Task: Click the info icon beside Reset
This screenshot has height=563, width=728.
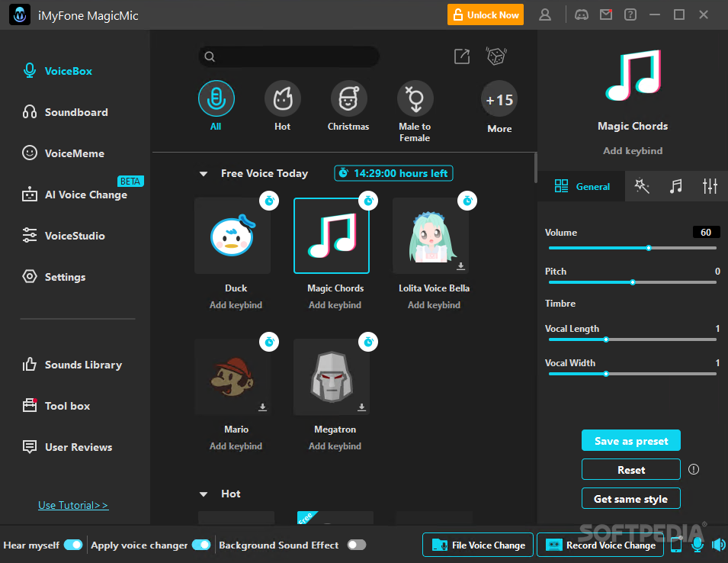Action: (694, 469)
